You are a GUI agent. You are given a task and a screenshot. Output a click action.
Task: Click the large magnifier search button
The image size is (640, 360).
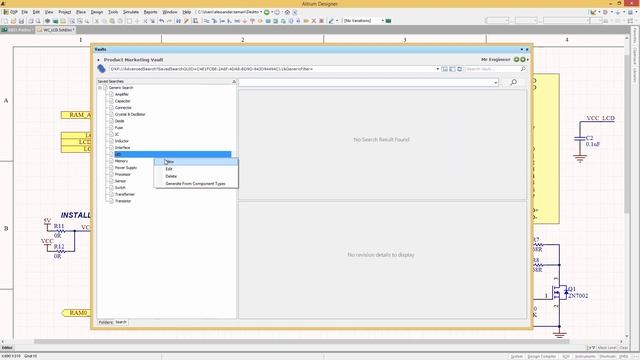point(513,82)
